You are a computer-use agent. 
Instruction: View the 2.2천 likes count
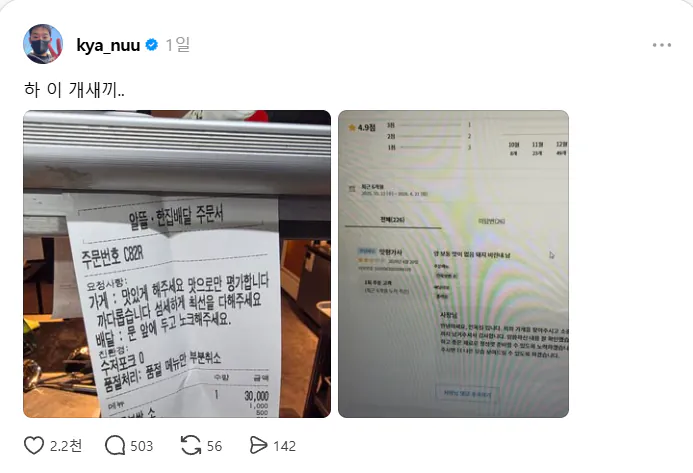pos(66,446)
